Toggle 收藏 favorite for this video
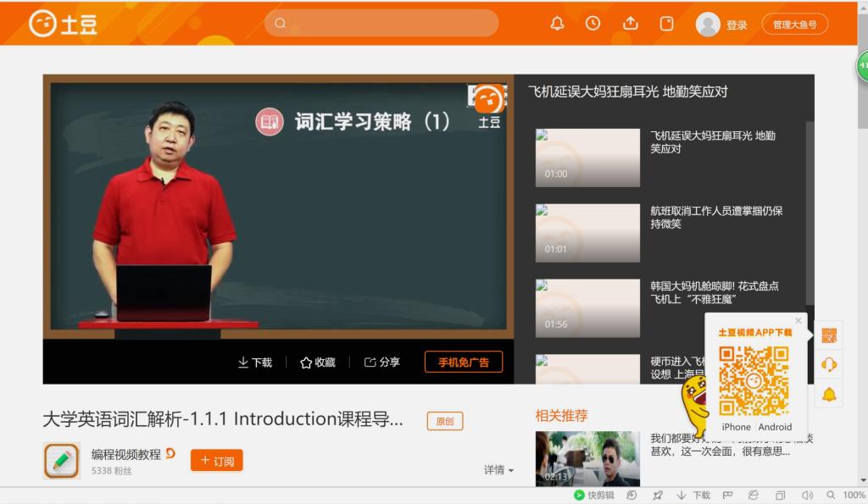 (318, 363)
